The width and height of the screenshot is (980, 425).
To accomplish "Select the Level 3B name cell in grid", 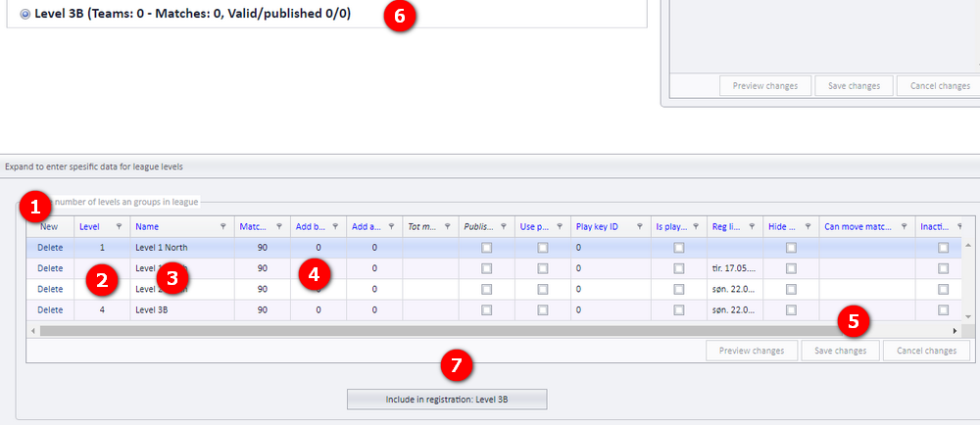I will pos(182,309).
